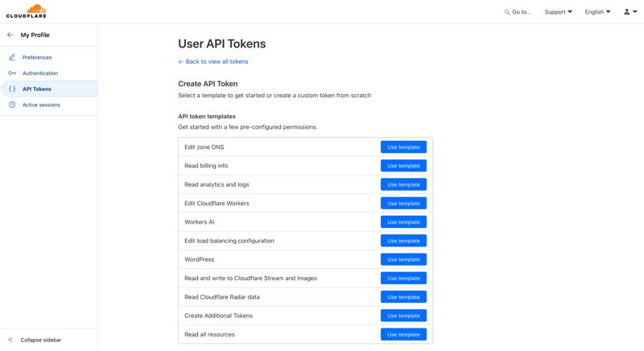
Task: Use the Edit Cloudflare Workers template
Action: point(403,204)
